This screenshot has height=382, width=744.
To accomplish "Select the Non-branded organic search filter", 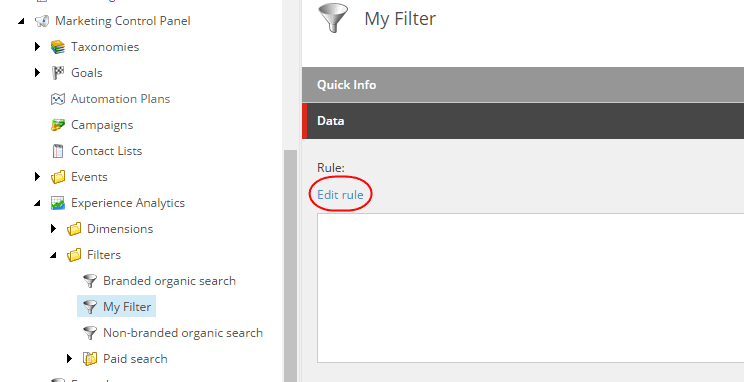I will point(183,333).
